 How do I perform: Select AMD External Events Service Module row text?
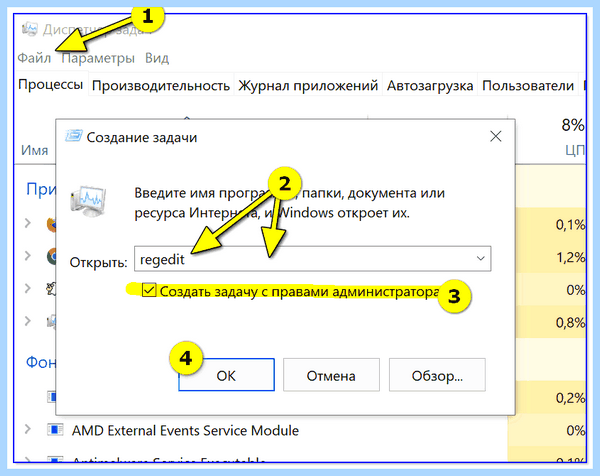click(185, 430)
